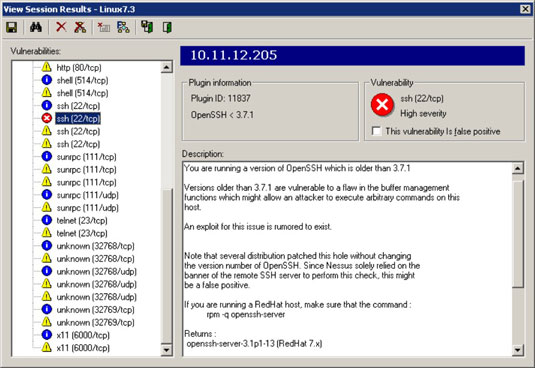Click vulnerabilities list scroll down arrow
This screenshot has height=368, width=535.
[x=166, y=350]
